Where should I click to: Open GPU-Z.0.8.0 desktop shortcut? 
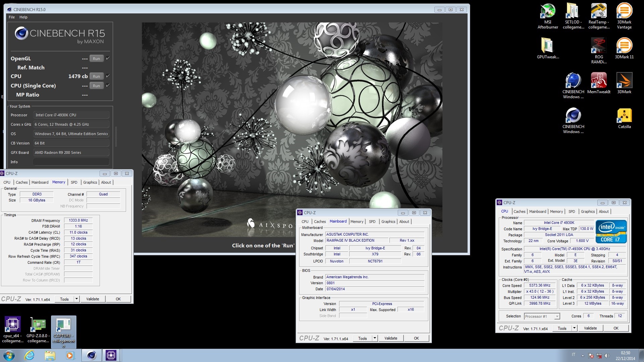pyautogui.click(x=38, y=329)
